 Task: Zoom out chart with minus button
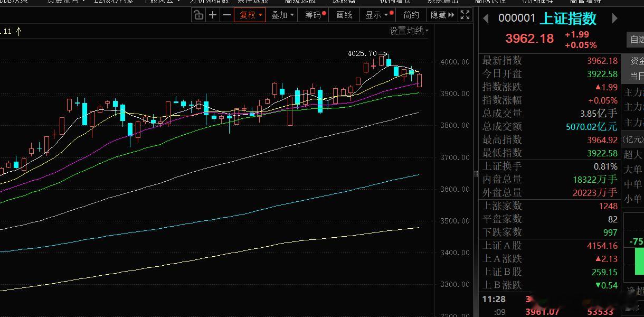click(x=226, y=15)
